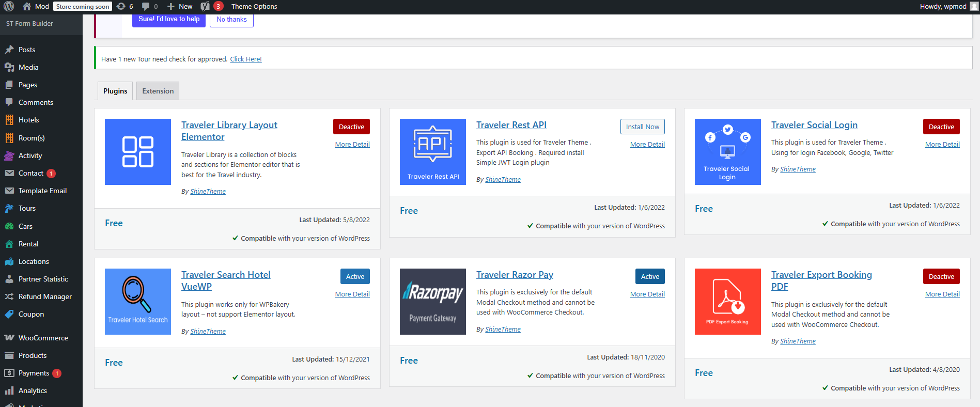Click ShineTheme author link under Traveler Rest API
The image size is (980, 407).
[503, 180]
